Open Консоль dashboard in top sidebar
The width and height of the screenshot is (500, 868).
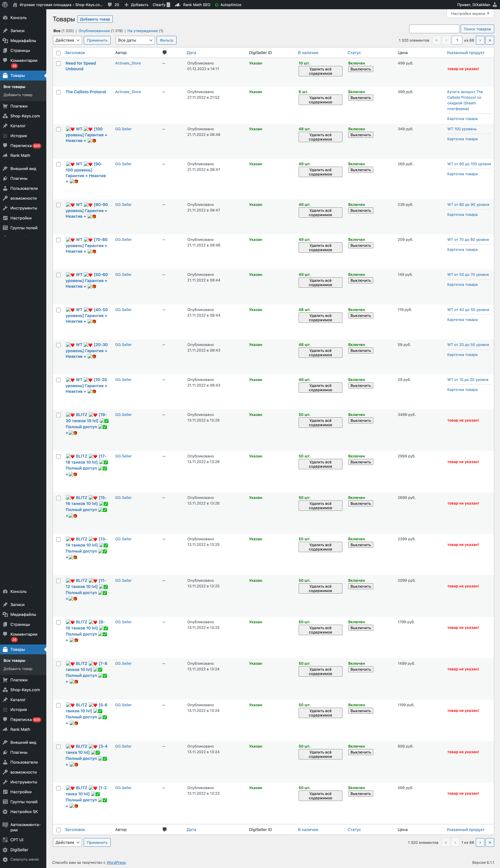pyautogui.click(x=23, y=18)
